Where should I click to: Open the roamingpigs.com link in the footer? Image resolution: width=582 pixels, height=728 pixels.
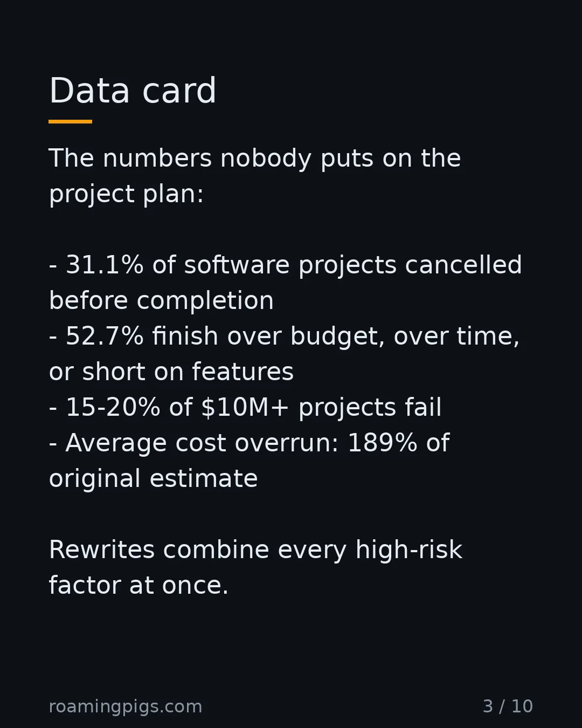[126, 706]
